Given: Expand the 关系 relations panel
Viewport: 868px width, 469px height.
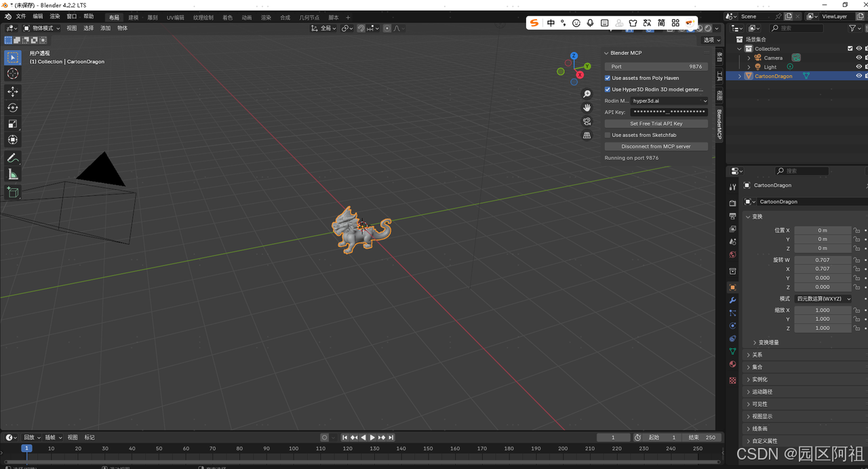Looking at the screenshot, I should point(757,354).
